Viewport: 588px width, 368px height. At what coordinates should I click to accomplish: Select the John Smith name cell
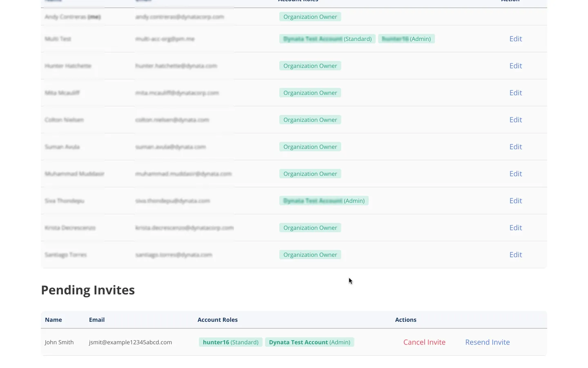tap(59, 342)
